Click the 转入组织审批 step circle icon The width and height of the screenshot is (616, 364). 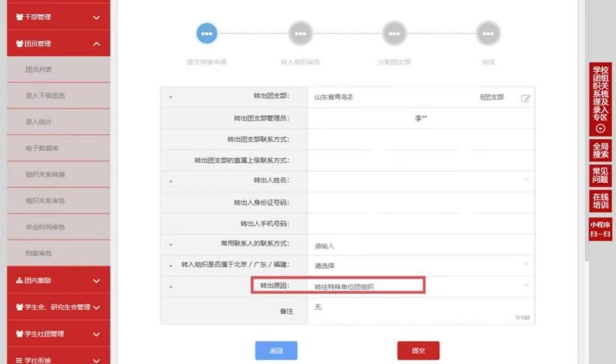tap(301, 33)
